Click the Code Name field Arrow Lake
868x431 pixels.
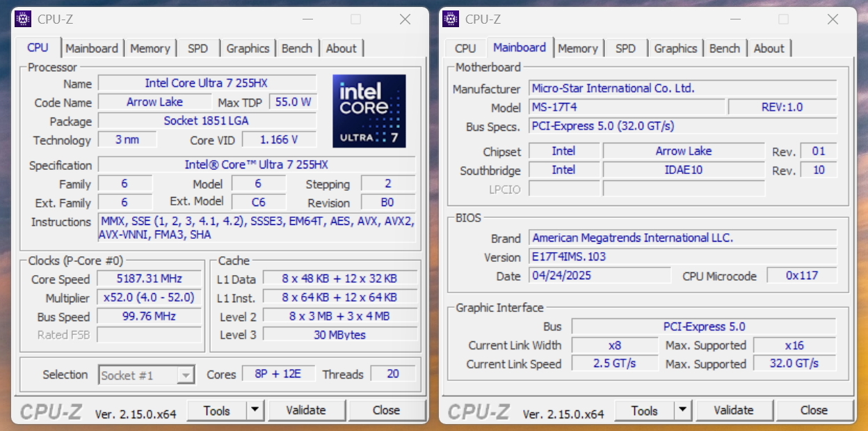tap(154, 102)
